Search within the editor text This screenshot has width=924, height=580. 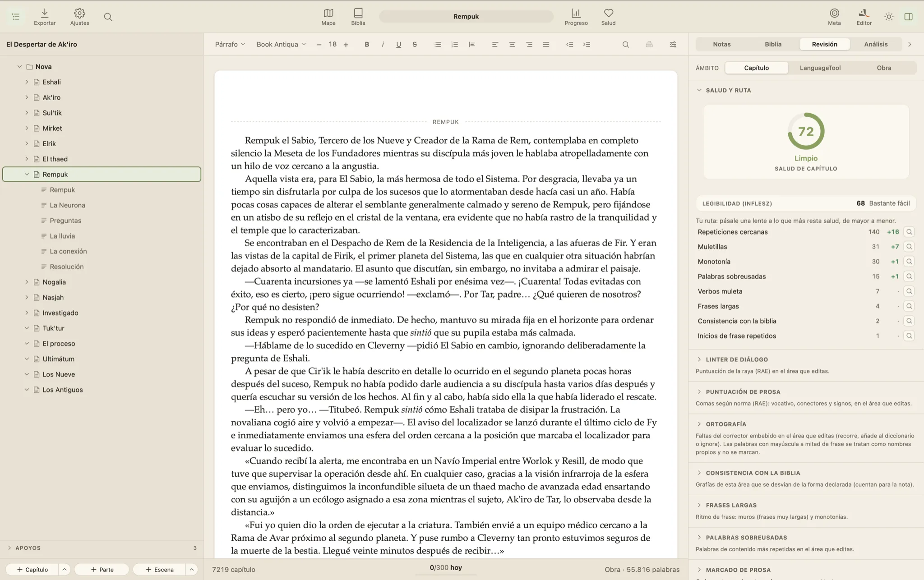(x=626, y=44)
